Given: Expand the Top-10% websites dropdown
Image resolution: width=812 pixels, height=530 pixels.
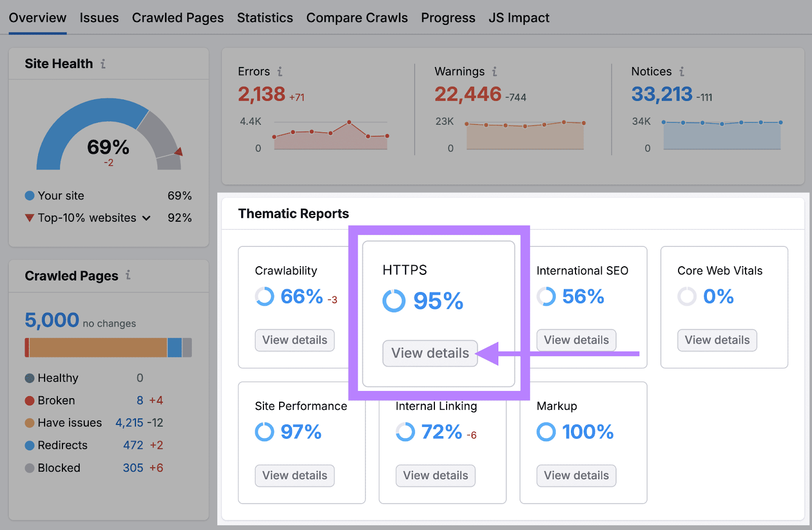Looking at the screenshot, I should point(146,218).
